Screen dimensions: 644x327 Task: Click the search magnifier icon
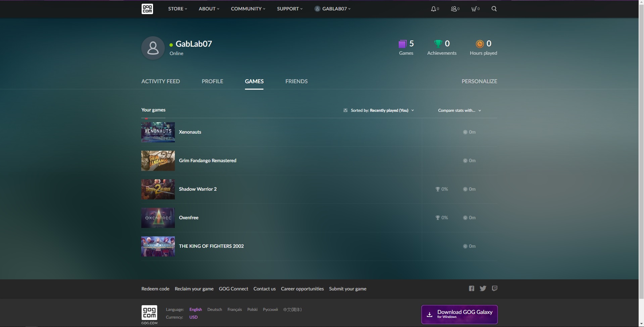(494, 9)
